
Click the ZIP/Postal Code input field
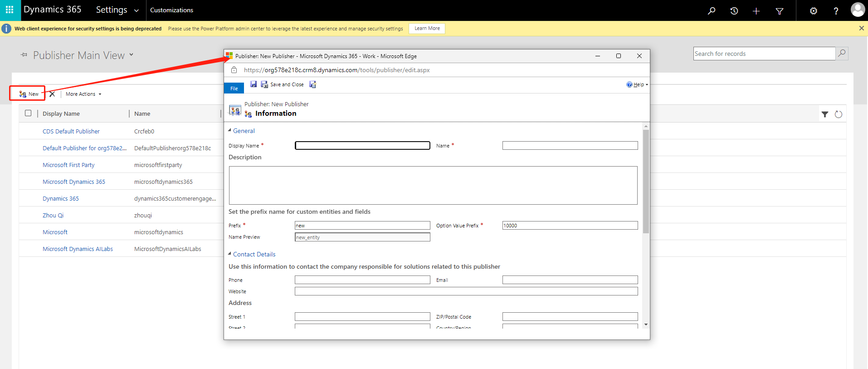click(570, 317)
